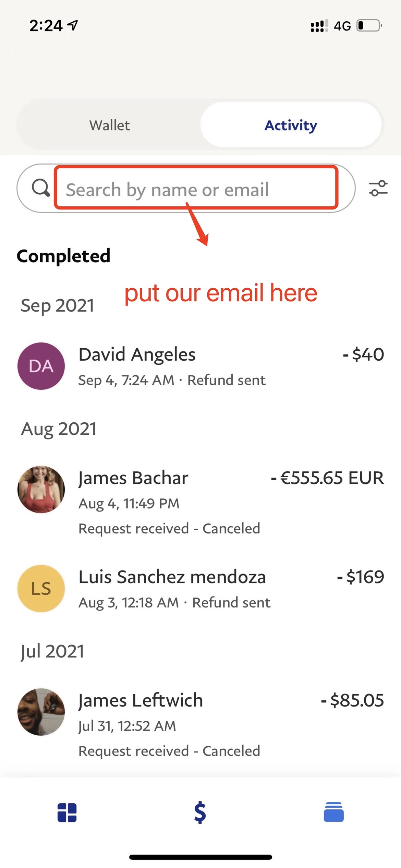Tap James Leftwich's profile photo
The height and width of the screenshot is (868, 401).
click(x=41, y=712)
